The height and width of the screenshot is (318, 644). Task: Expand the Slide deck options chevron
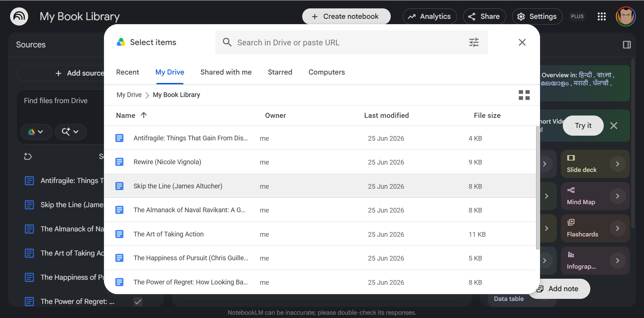618,164
